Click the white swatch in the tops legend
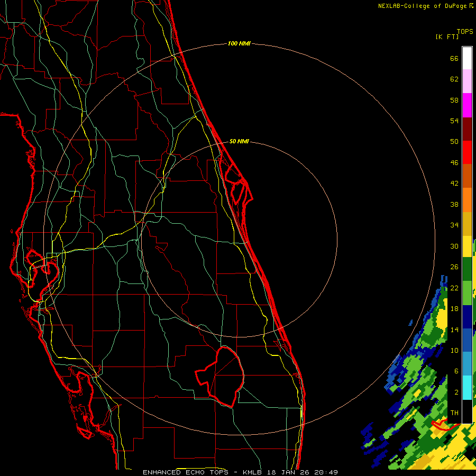The width and height of the screenshot is (476, 476). 467,58
